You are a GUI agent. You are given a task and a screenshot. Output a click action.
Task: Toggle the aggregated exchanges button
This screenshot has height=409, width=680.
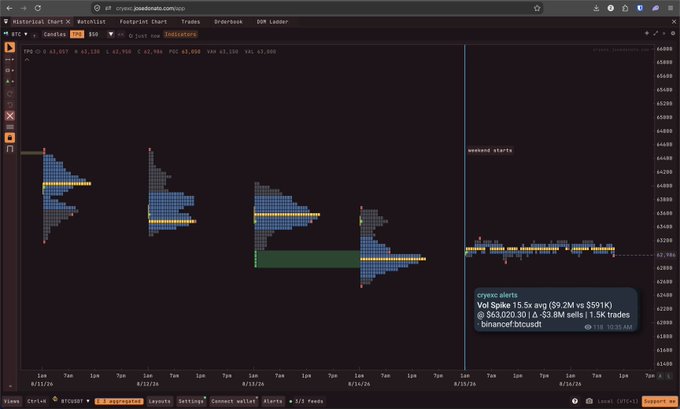(119, 401)
